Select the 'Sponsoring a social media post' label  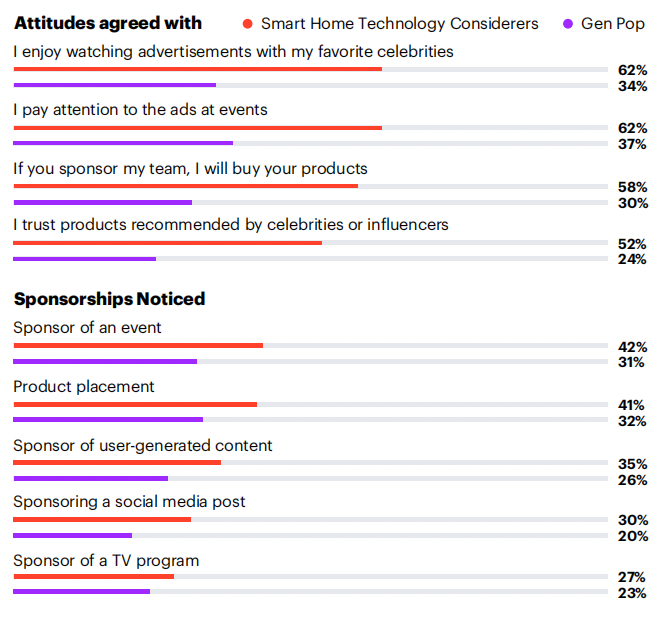pyautogui.click(x=129, y=502)
